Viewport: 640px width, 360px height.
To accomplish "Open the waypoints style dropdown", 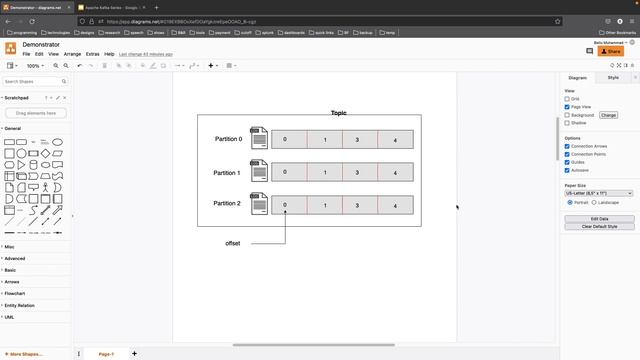I will tap(194, 65).
